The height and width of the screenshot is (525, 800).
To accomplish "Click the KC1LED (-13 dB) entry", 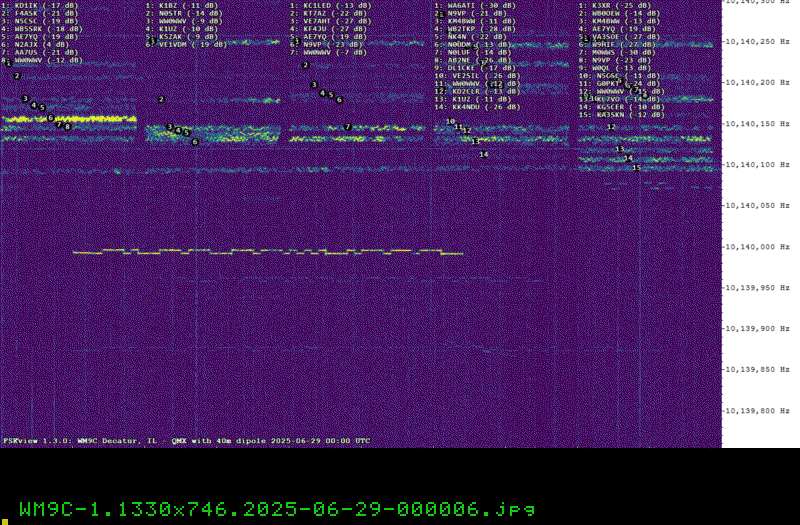I will coord(331,6).
